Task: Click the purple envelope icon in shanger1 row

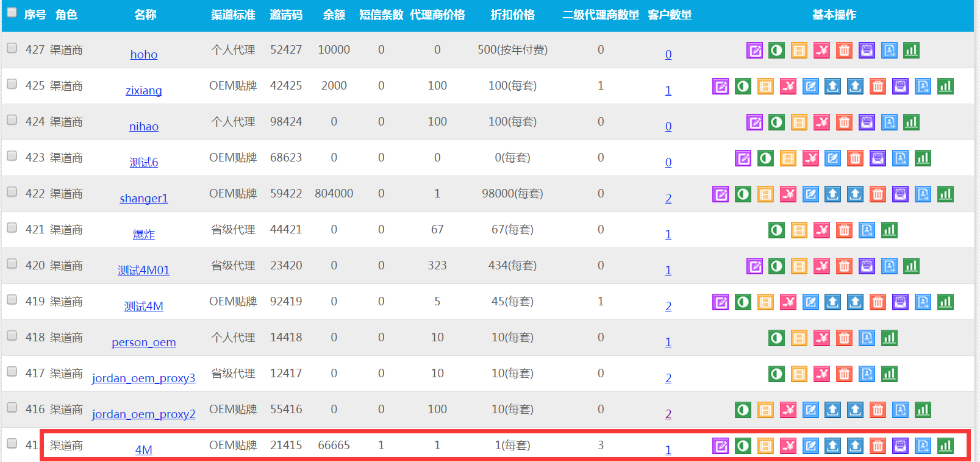Action: (x=900, y=194)
